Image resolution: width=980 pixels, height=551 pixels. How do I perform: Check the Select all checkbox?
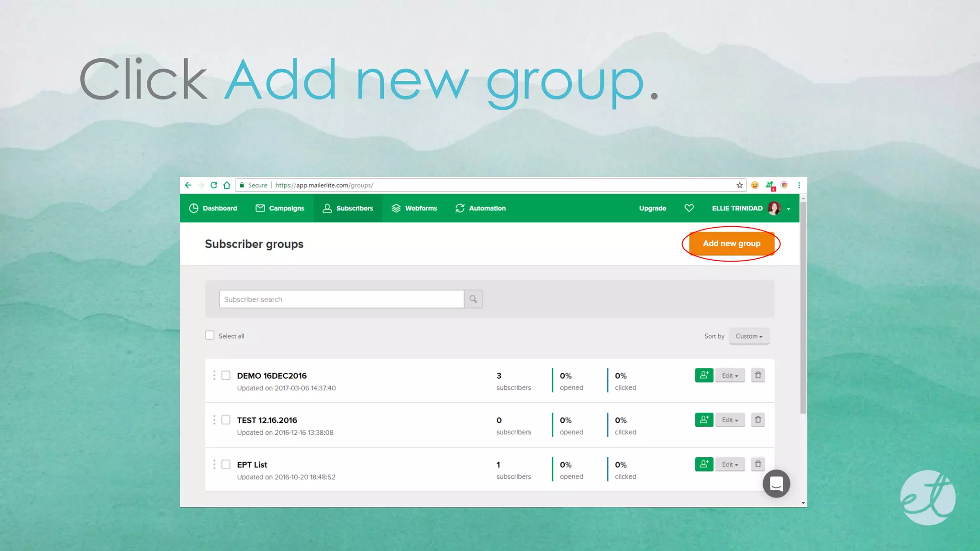[x=210, y=335]
